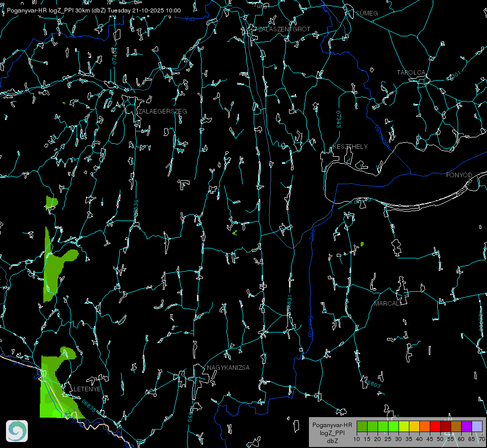This screenshot has height=448, width=487.
Task: Click the small green echo east of Zala river
Action: pyautogui.click(x=362, y=244)
